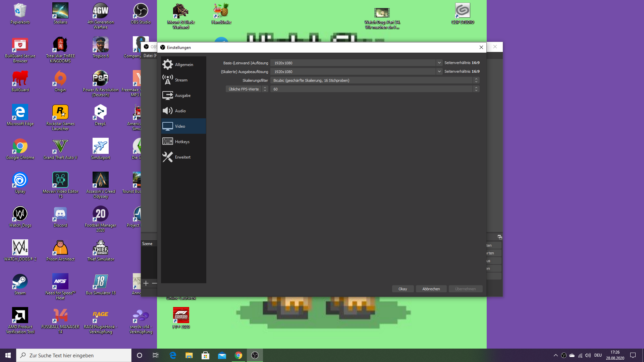Open Übliche FPS-Werte type selector
This screenshot has width=644, height=362.
click(x=247, y=89)
